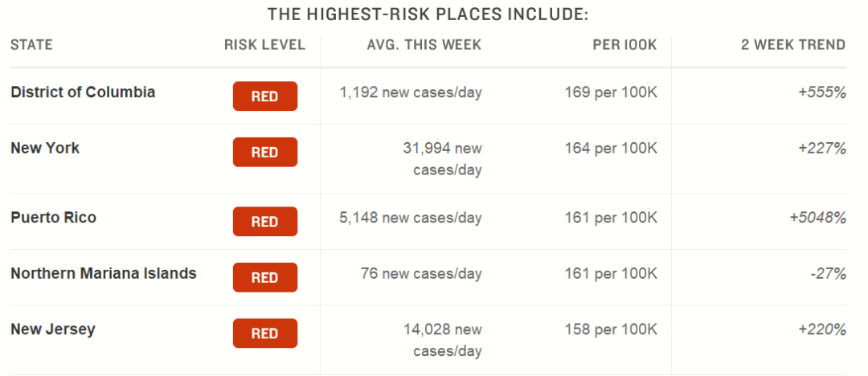Sort by the PER 100K column header
868x376 pixels.
625,45
